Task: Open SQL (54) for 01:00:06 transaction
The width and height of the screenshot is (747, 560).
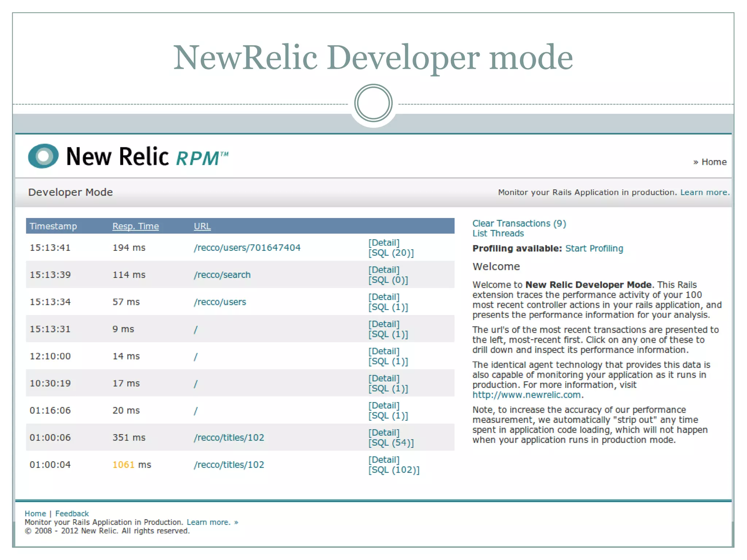Action: (391, 443)
